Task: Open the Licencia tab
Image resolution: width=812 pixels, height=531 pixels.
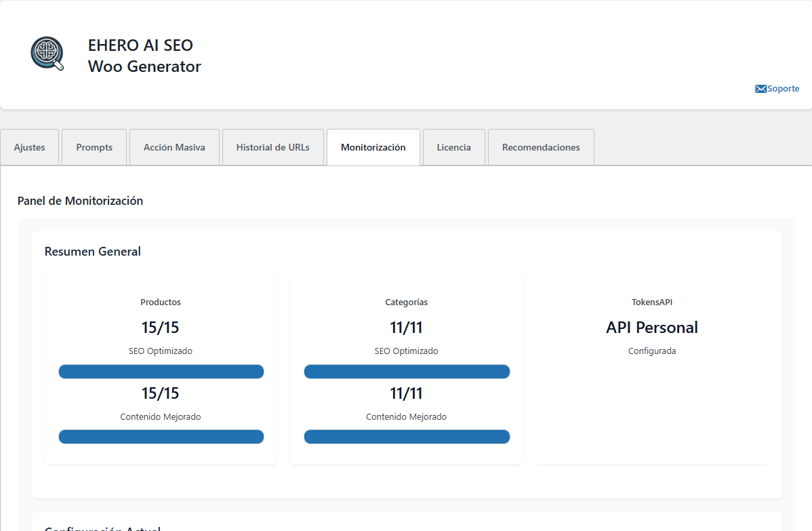Action: [453, 146]
